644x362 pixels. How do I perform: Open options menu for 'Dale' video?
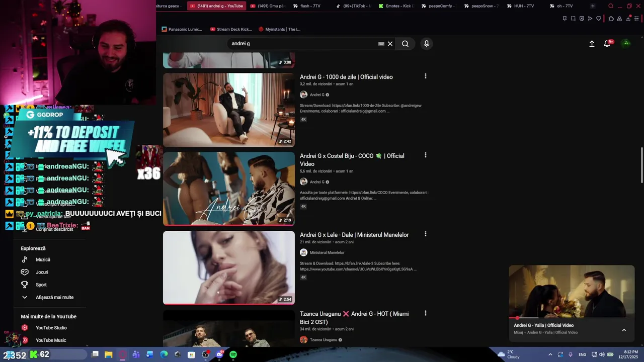[426, 234]
